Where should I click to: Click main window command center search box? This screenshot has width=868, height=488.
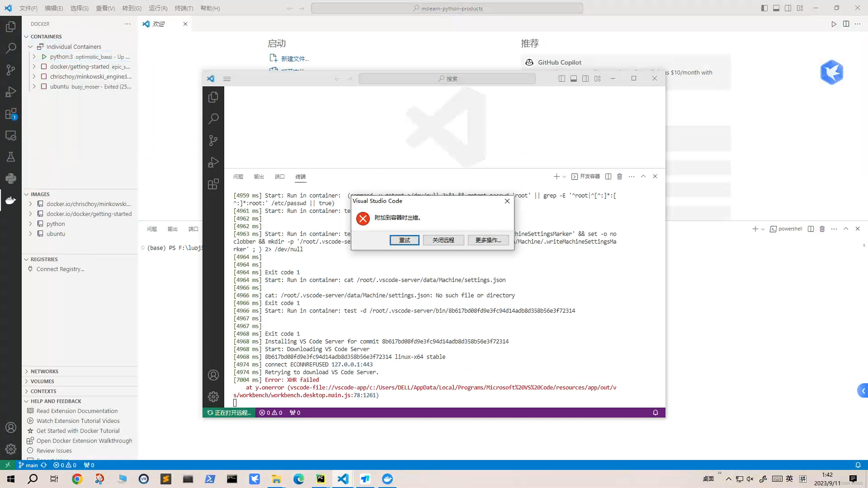coord(447,8)
